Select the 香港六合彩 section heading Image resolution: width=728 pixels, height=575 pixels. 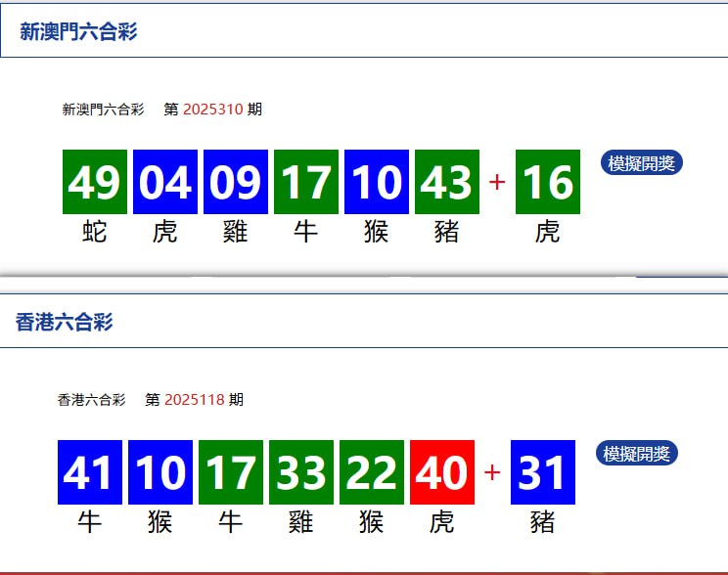[64, 322]
